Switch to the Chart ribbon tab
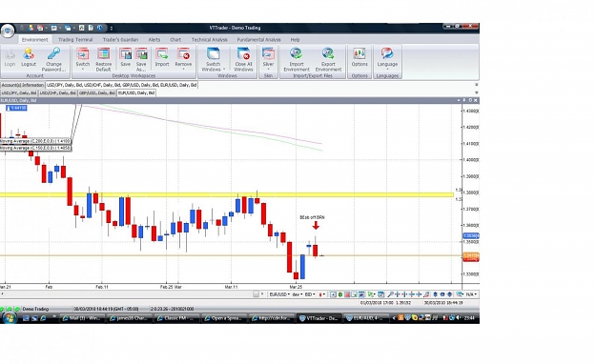596x364 pixels. (x=175, y=39)
